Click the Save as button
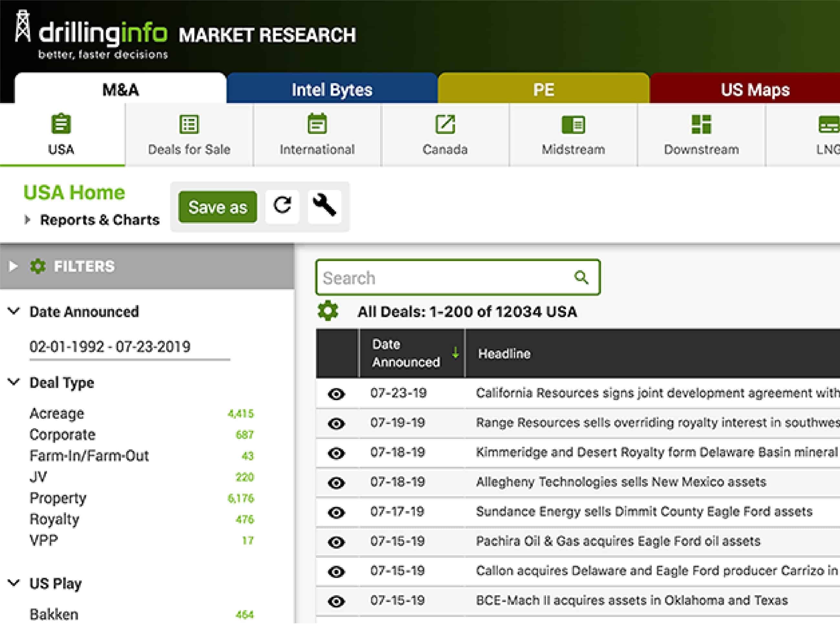 click(x=218, y=207)
